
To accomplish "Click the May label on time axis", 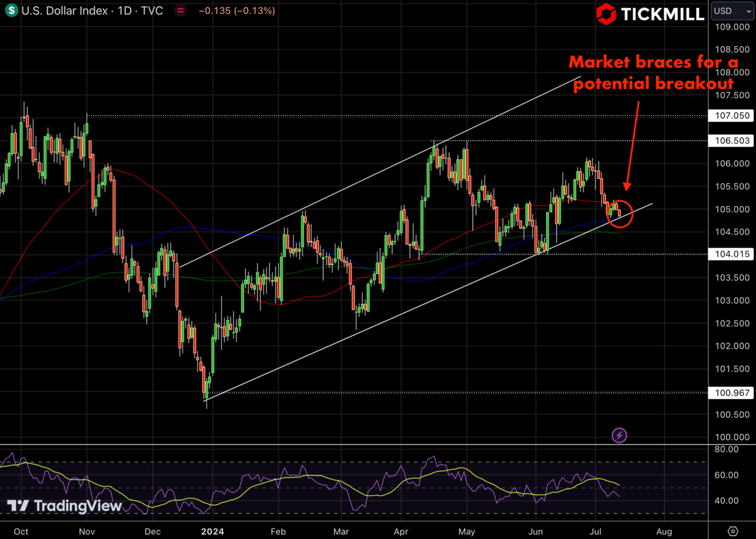I will [x=467, y=531].
